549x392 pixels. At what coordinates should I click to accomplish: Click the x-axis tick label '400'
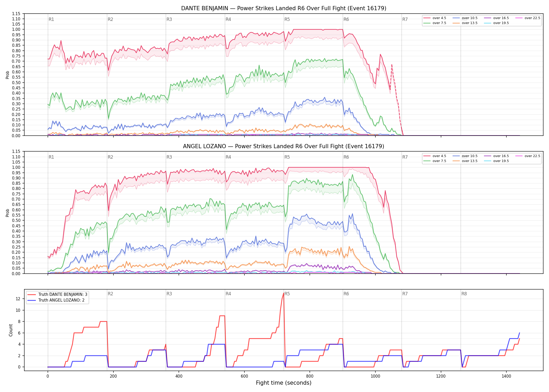[x=179, y=376]
